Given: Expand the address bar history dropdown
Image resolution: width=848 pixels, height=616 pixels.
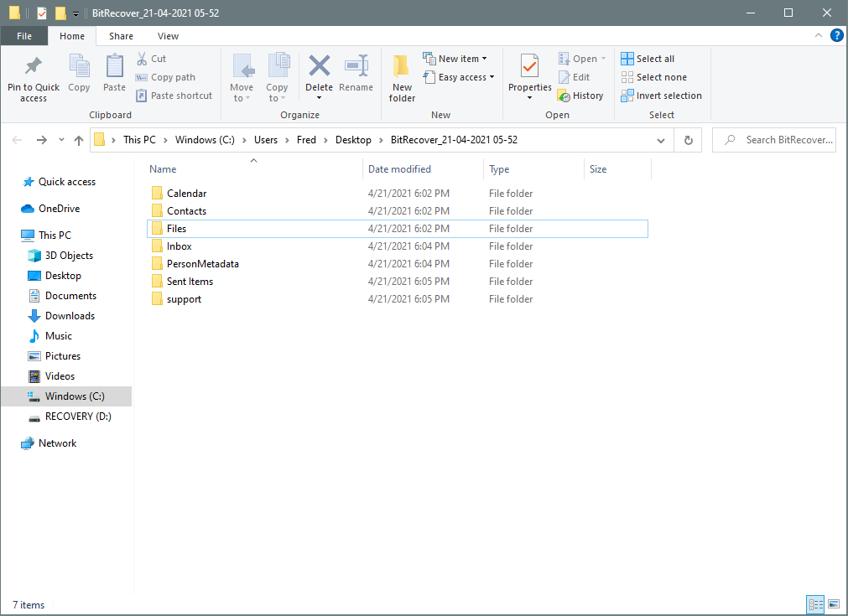Looking at the screenshot, I should (x=661, y=141).
